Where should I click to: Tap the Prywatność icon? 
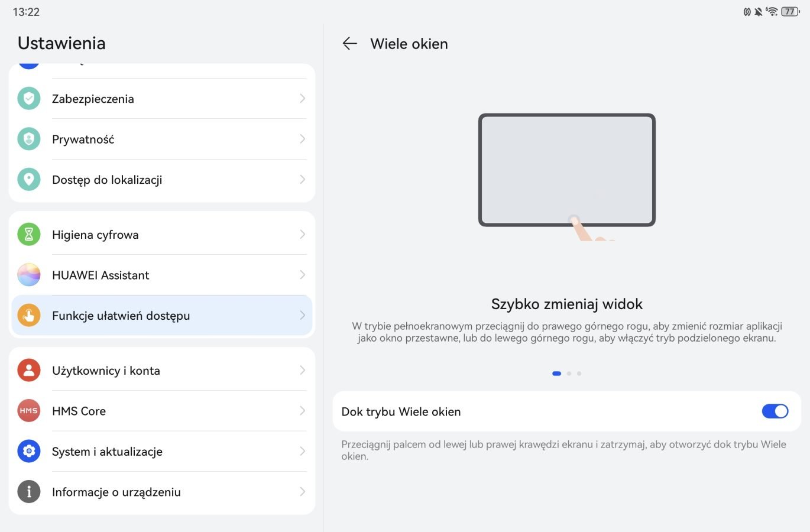29,139
